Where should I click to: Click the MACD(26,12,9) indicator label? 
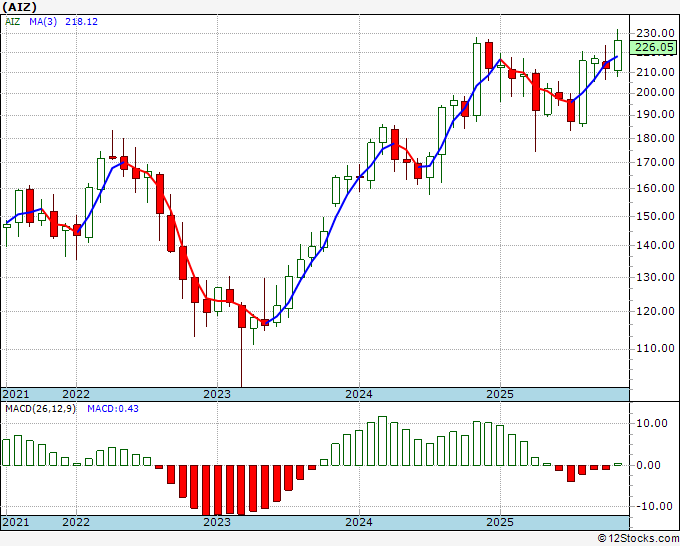40,409
